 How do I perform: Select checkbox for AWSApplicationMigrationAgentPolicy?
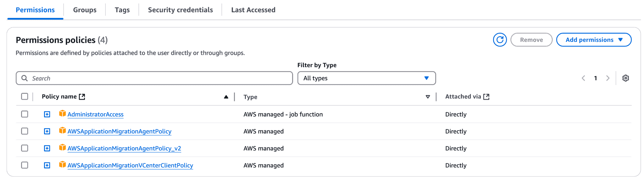(25, 131)
